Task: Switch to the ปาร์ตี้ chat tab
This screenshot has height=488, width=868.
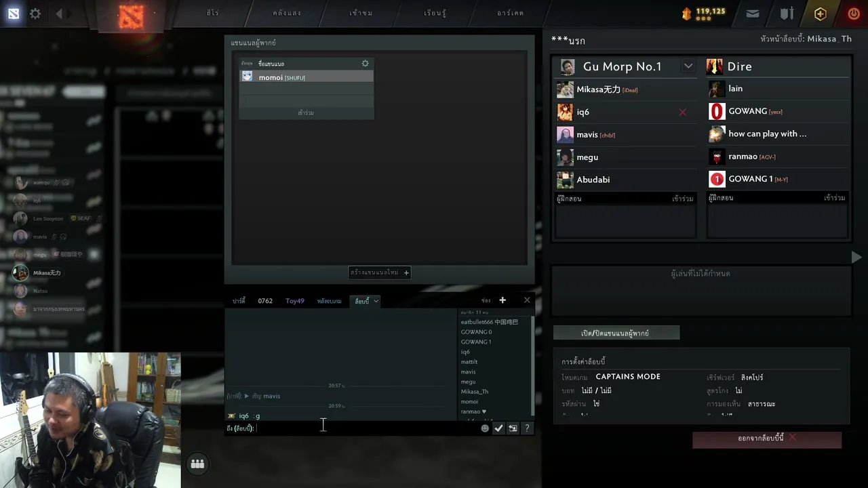Action: coord(239,301)
